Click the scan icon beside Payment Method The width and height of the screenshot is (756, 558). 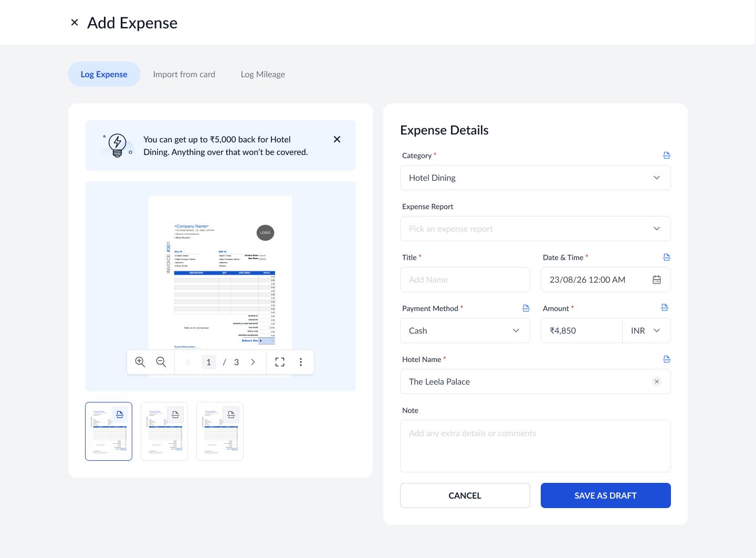coord(526,308)
